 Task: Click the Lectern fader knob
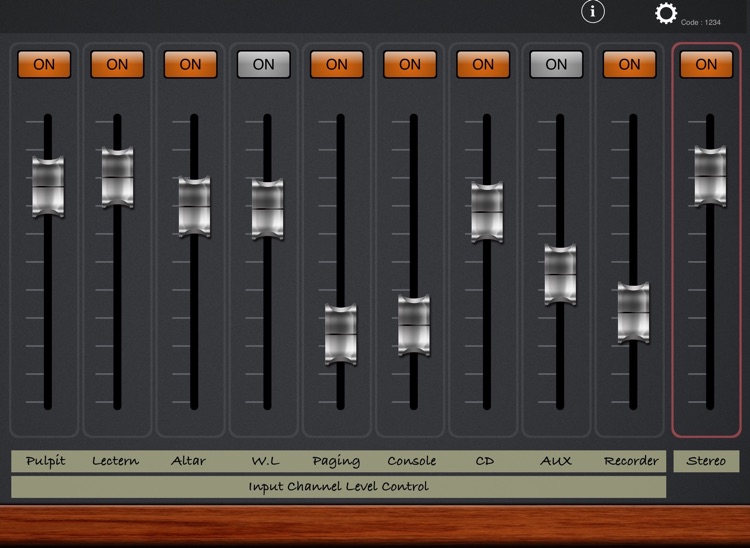point(118,177)
